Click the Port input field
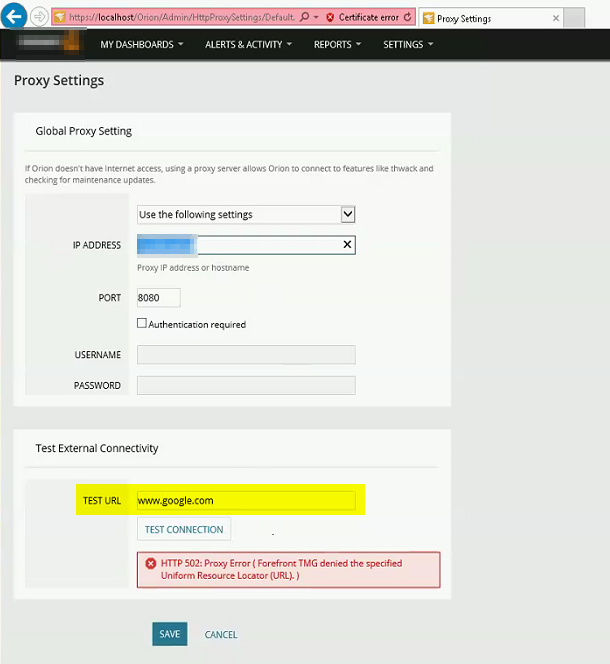Image resolution: width=610 pixels, height=664 pixels. coord(159,298)
